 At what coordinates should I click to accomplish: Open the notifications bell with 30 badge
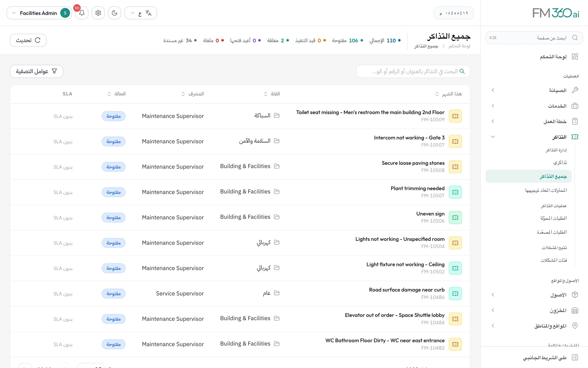click(82, 13)
